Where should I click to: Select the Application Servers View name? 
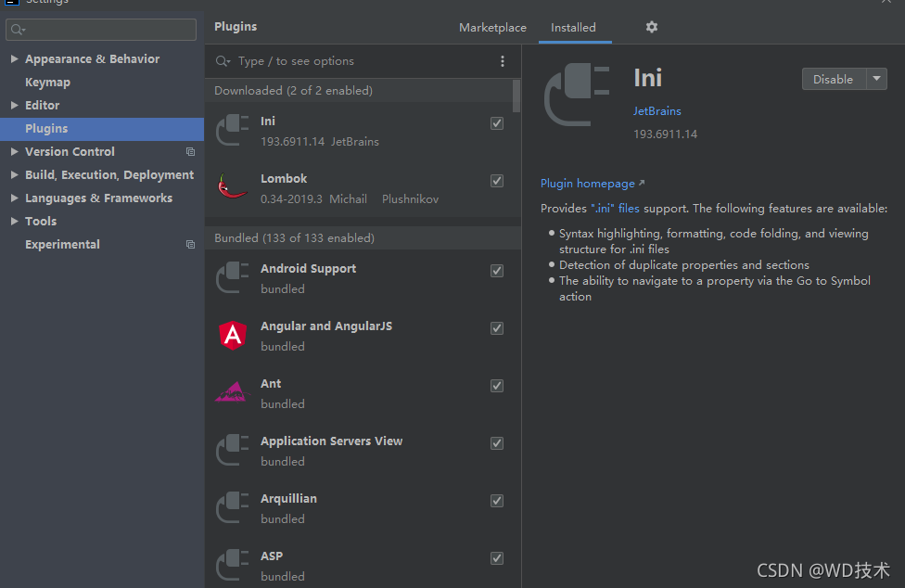pyautogui.click(x=331, y=441)
